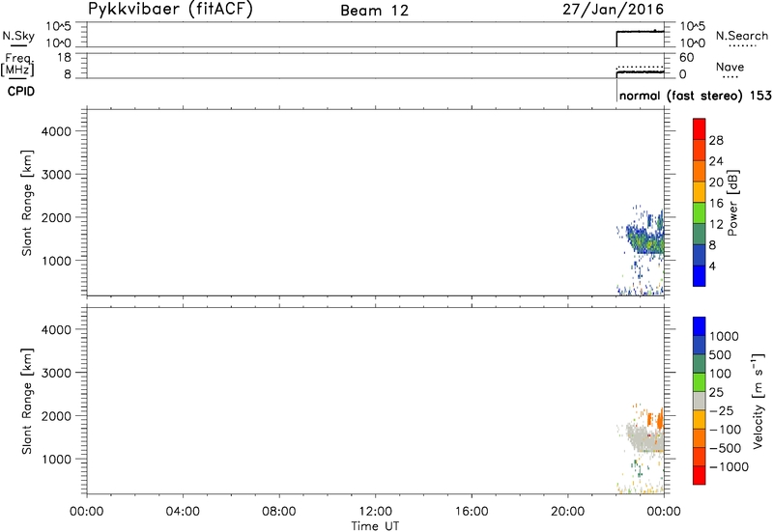The height and width of the screenshot is (532, 773).
Task: Click the green Power colorbar swatch near 12
Action: [699, 212]
